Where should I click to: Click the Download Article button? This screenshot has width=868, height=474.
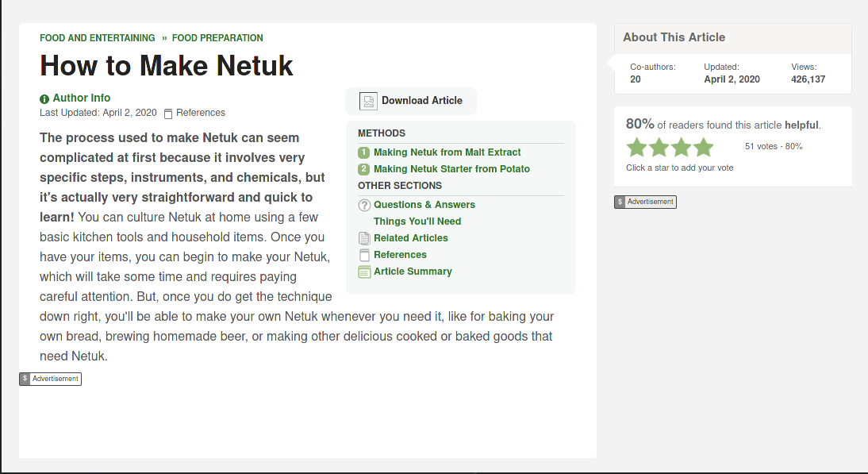point(411,102)
